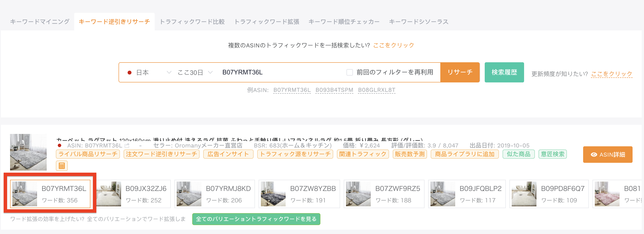This screenshot has height=234, width=644.
Task: Open キーワード順位チェッカー tab
Action: pyautogui.click(x=344, y=22)
